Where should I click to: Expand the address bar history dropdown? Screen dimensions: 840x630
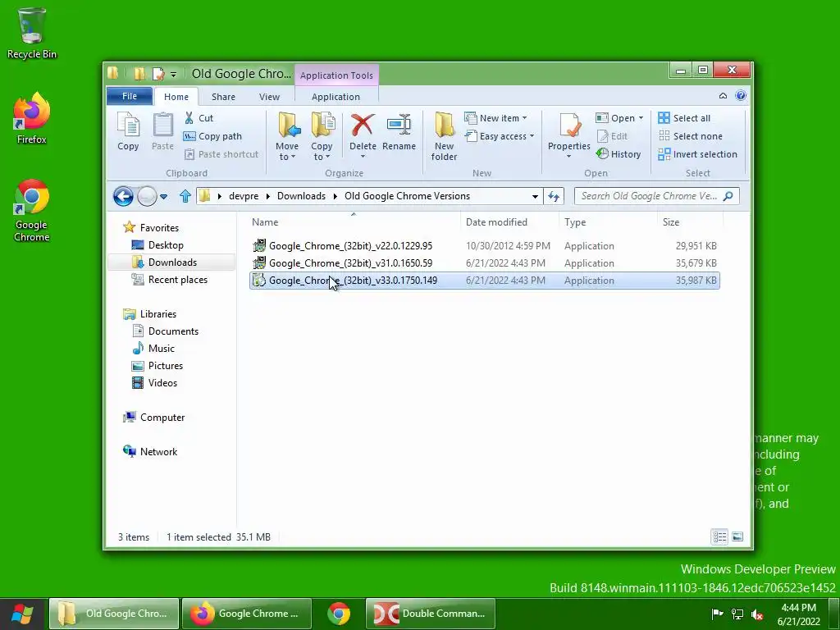pyautogui.click(x=535, y=197)
